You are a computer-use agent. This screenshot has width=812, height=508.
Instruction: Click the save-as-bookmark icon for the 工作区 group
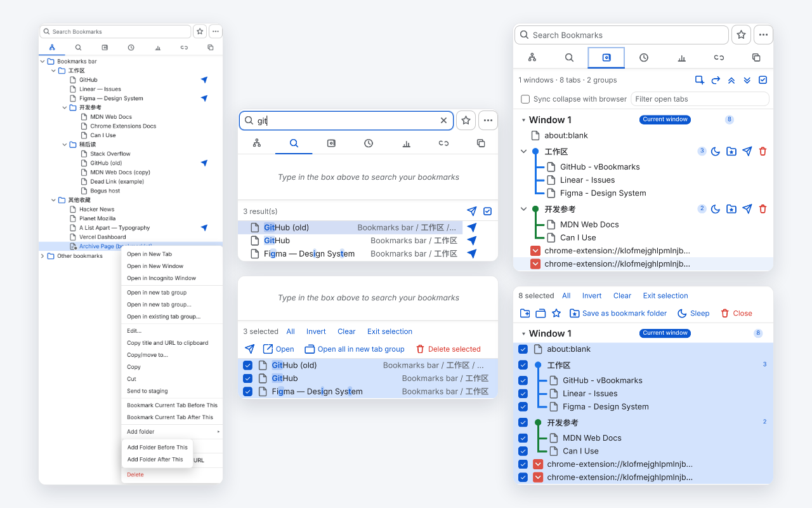731,151
